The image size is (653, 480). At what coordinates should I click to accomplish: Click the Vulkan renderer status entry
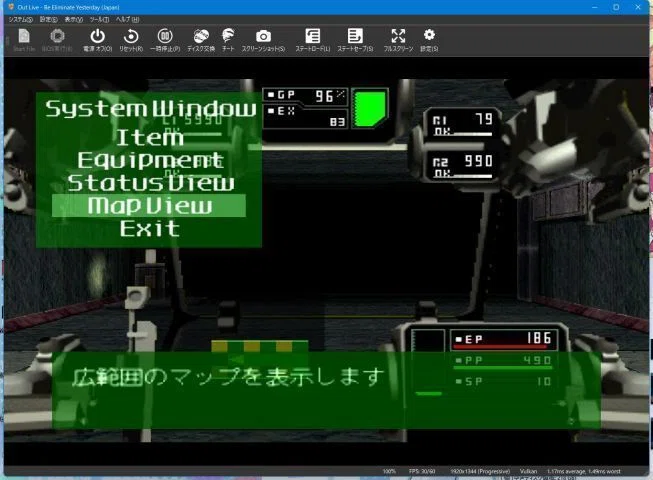(528, 471)
